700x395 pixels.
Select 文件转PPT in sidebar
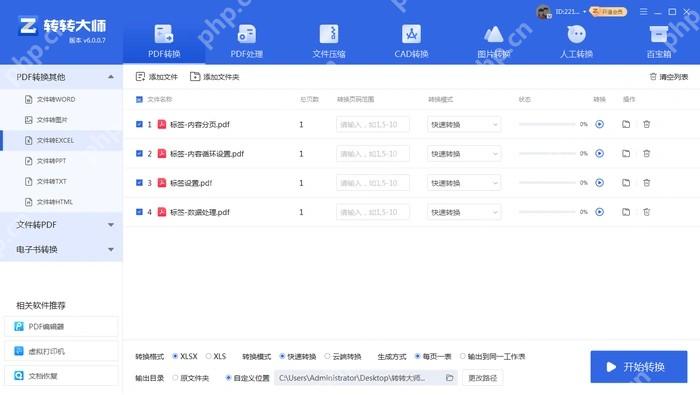pos(62,161)
